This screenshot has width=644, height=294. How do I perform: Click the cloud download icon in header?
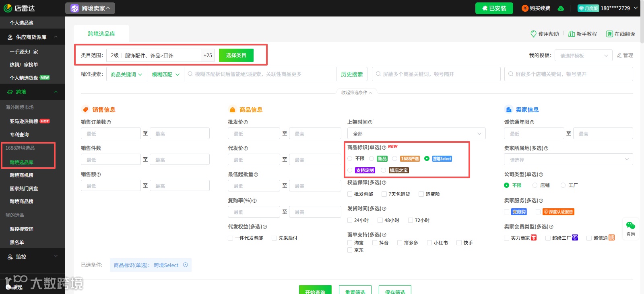point(561,8)
